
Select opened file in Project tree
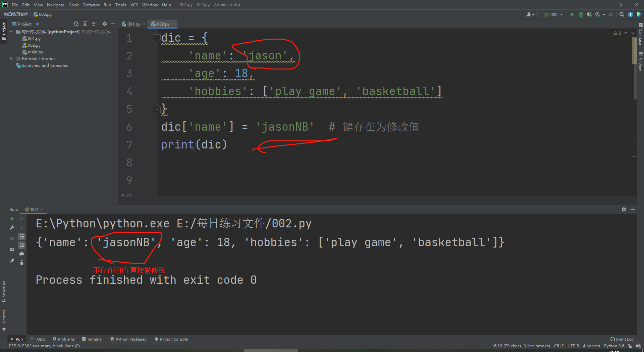pyautogui.click(x=76, y=24)
